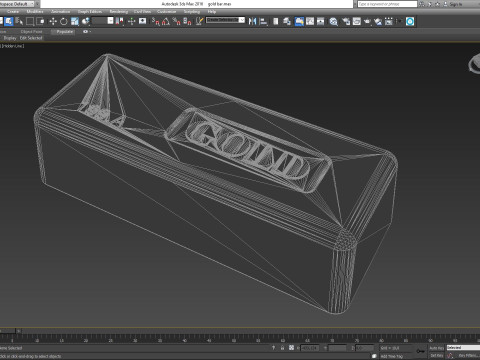The image size is (480, 360).
Task: Activate Select and Move tool
Action: [x=53, y=21]
